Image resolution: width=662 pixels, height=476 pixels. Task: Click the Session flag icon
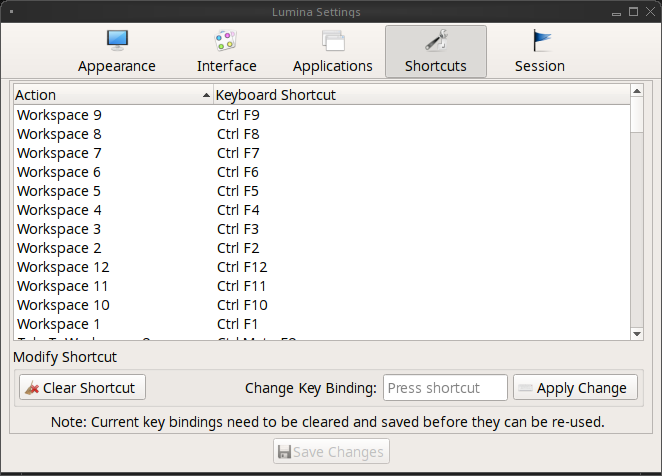(x=542, y=40)
